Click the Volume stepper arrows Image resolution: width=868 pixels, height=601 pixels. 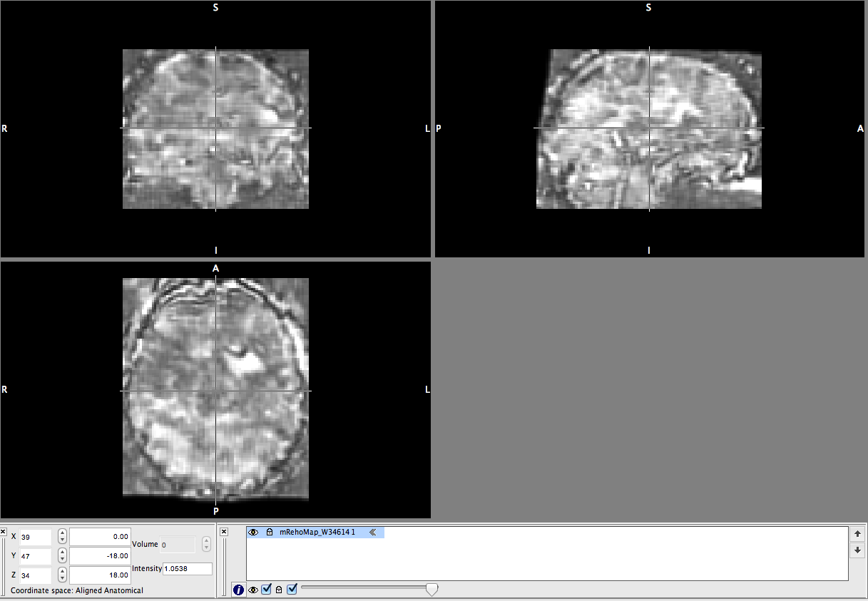[207, 544]
